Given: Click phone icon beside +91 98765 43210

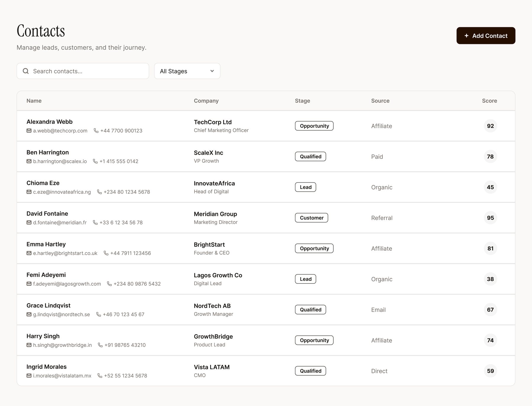Looking at the screenshot, I should click(x=100, y=345).
